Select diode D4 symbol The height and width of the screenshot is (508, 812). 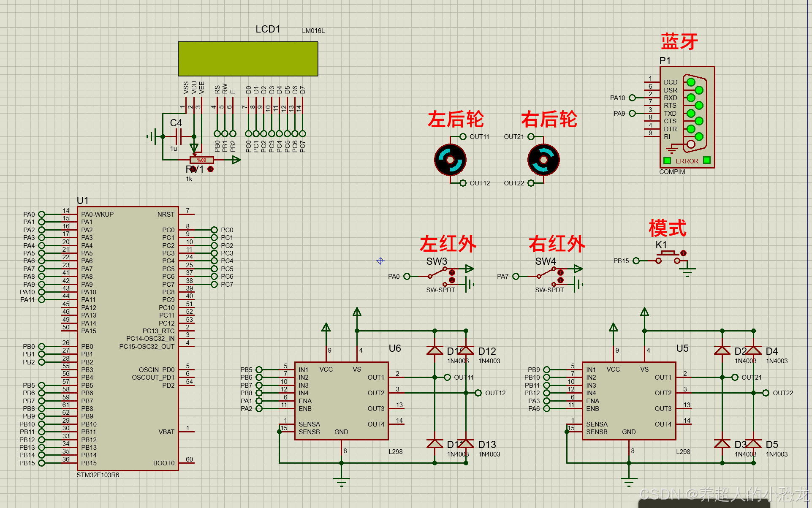[x=753, y=350]
